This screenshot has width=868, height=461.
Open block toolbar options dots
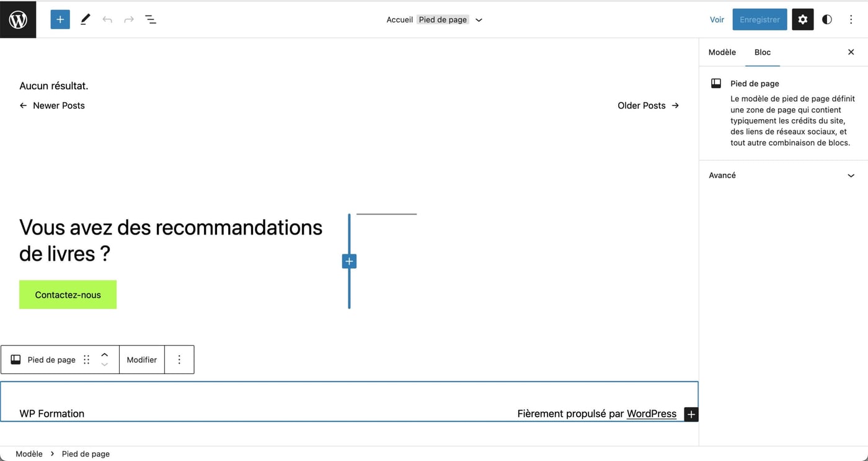pos(179,360)
